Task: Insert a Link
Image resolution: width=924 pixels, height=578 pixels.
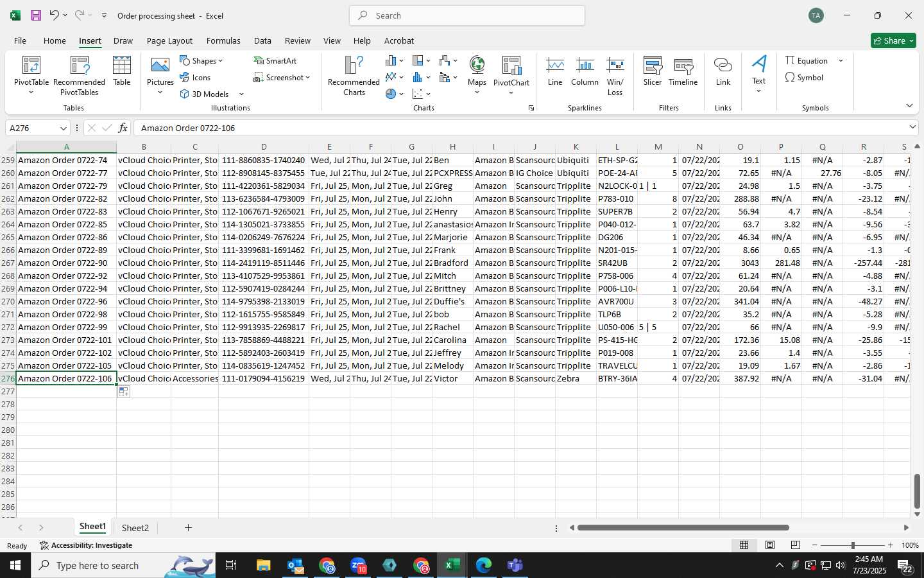Action: [723, 71]
